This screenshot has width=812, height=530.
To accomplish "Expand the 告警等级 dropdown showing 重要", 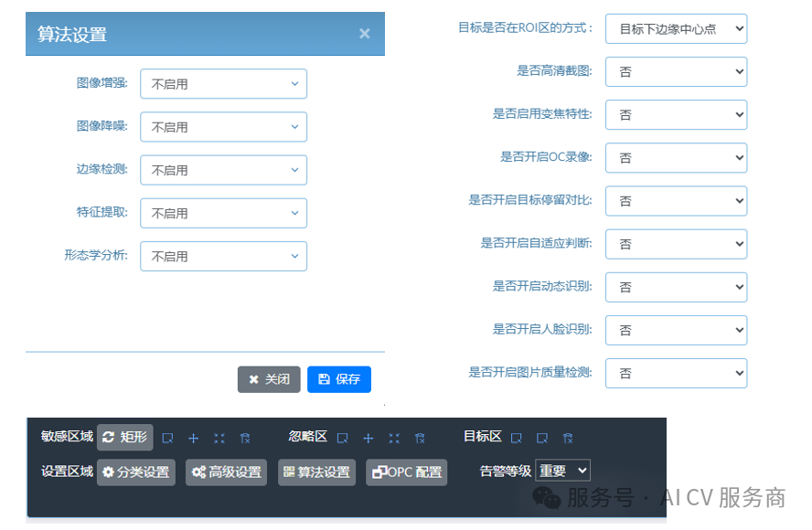I will (562, 470).
